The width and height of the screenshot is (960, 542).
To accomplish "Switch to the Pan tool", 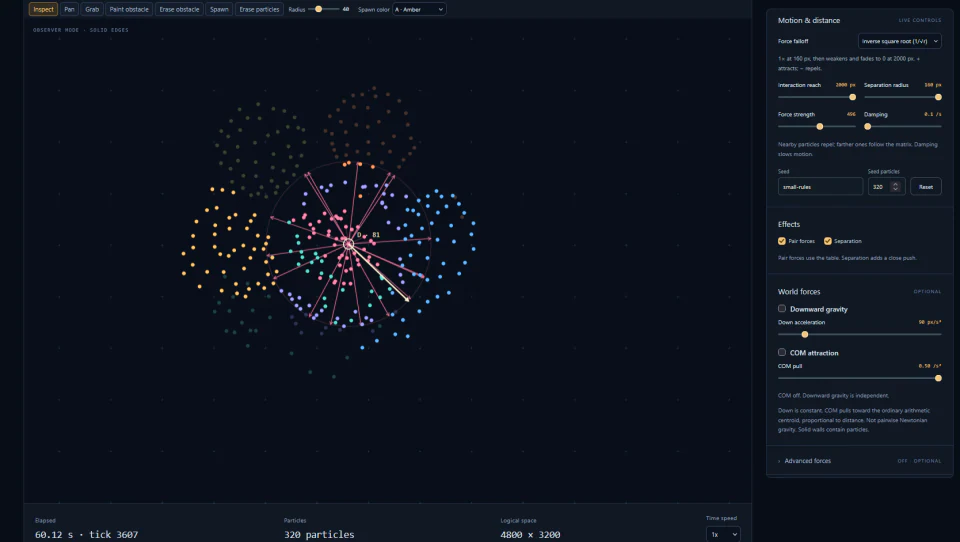I will [69, 9].
